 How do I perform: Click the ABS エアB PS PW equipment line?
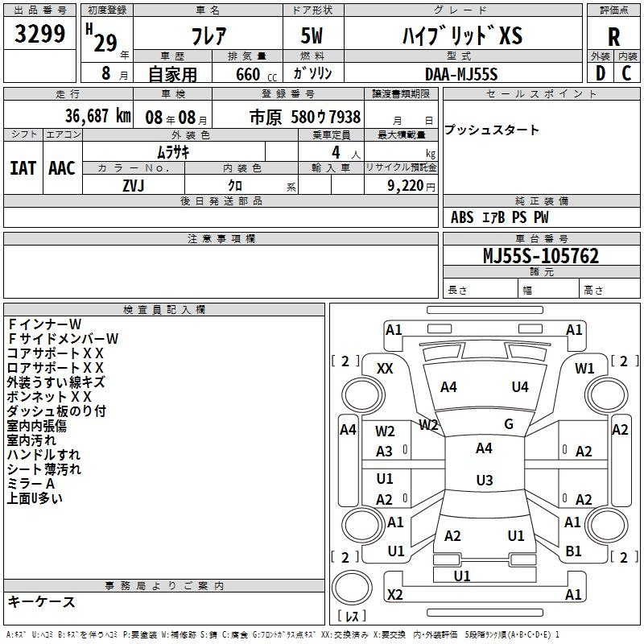pos(500,217)
